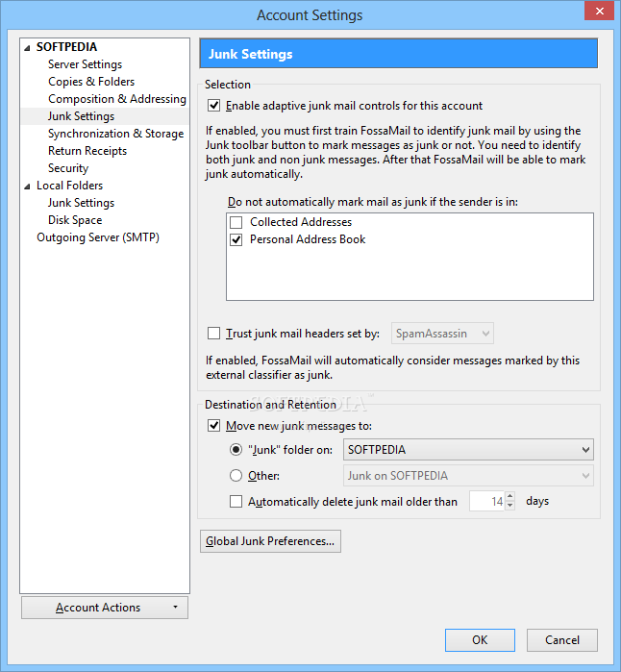Image resolution: width=621 pixels, height=672 pixels.
Task: Collapse the Local Folders tree node
Action: coord(28,186)
